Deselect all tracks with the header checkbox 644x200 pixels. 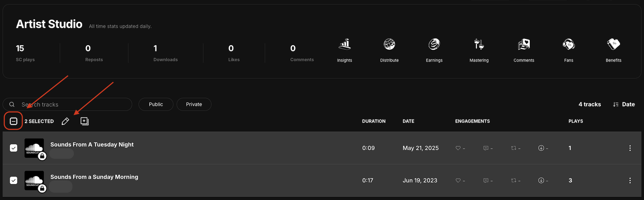[13, 121]
